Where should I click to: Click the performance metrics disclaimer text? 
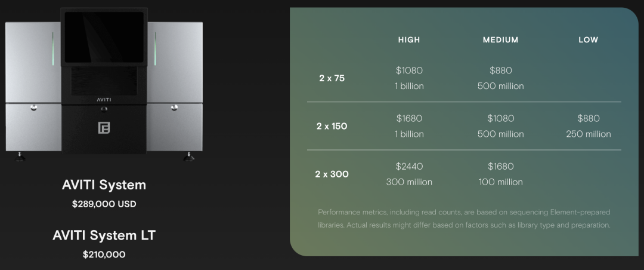[464, 219]
